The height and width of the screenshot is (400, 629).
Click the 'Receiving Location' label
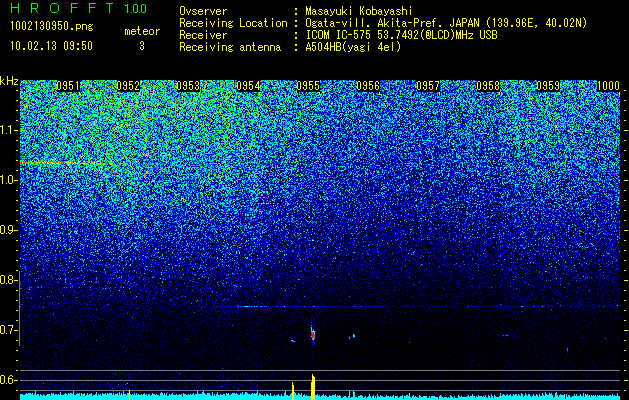tap(233, 23)
